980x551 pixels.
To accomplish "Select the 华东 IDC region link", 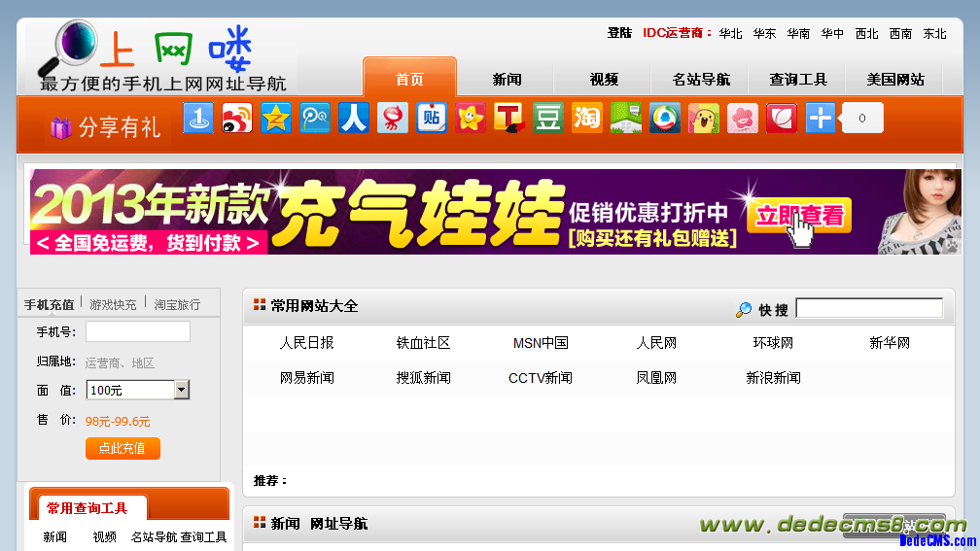I will (x=764, y=34).
